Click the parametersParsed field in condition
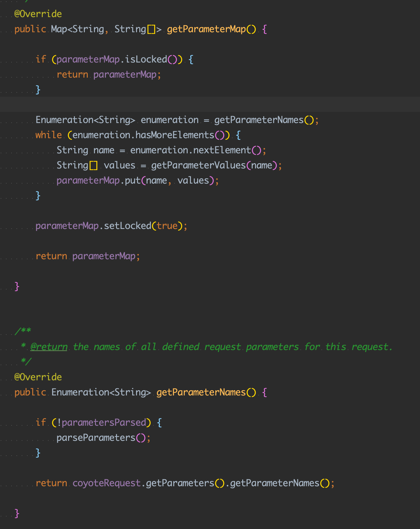Screen dimensions: 420x529 [x=104, y=422]
